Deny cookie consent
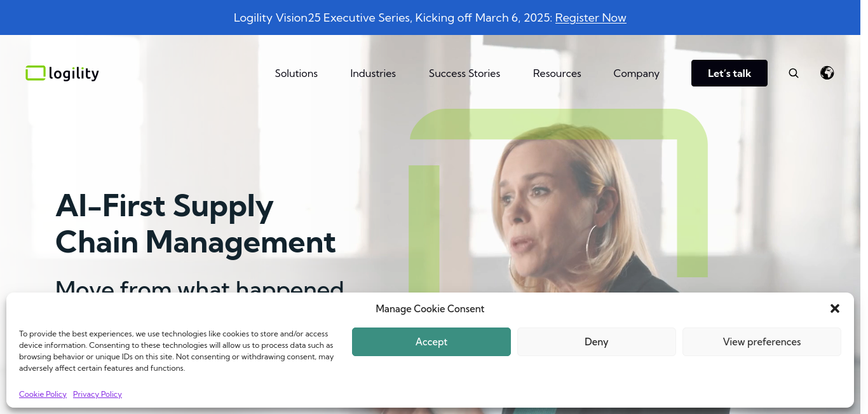The width and height of the screenshot is (868, 414). point(597,342)
